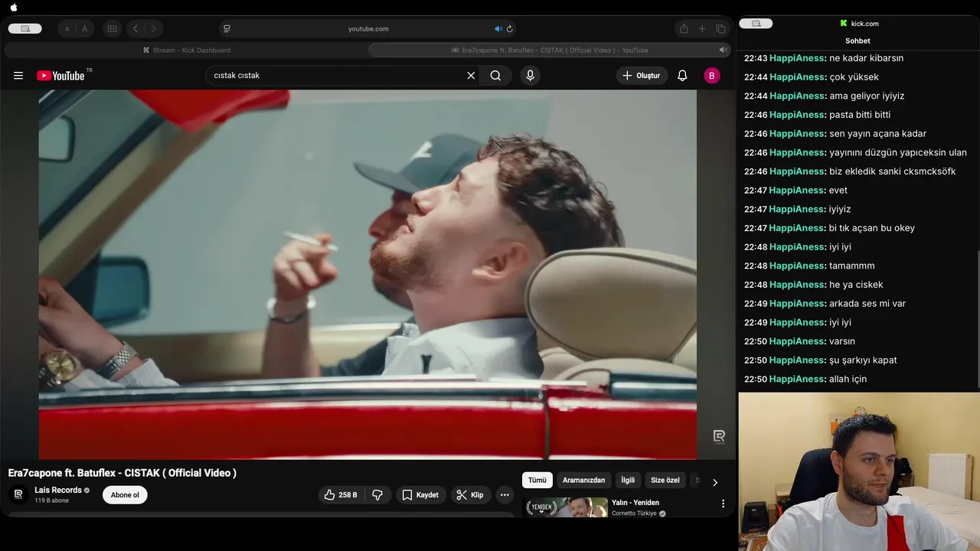Image resolution: width=980 pixels, height=551 pixels.
Task: Open the Apple menu
Action: pyautogui.click(x=14, y=7)
